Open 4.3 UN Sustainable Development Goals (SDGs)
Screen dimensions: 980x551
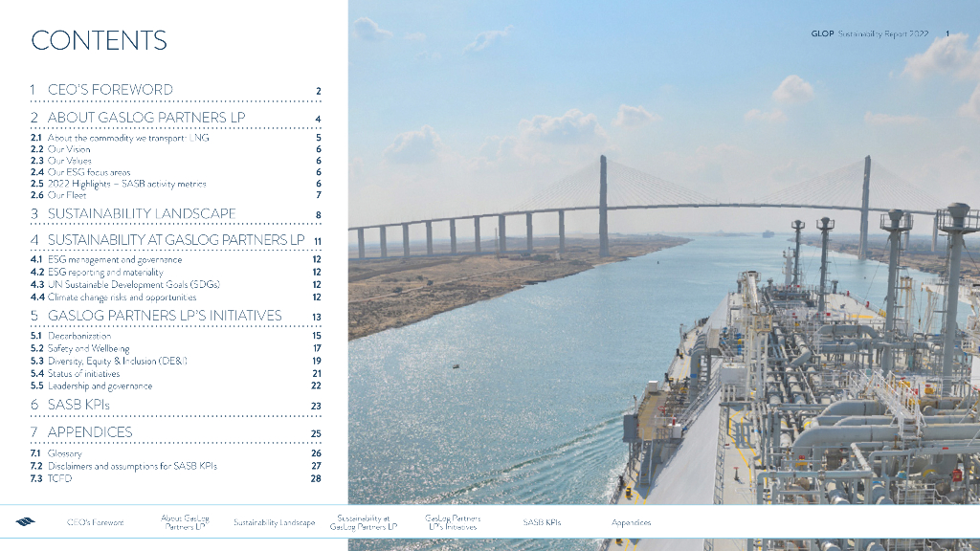click(x=176, y=284)
